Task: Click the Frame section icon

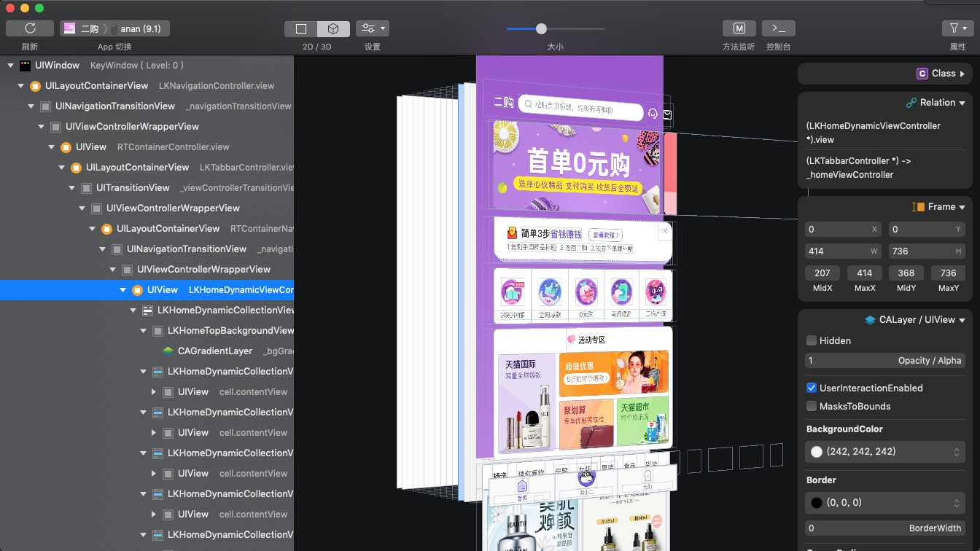Action: tap(918, 207)
